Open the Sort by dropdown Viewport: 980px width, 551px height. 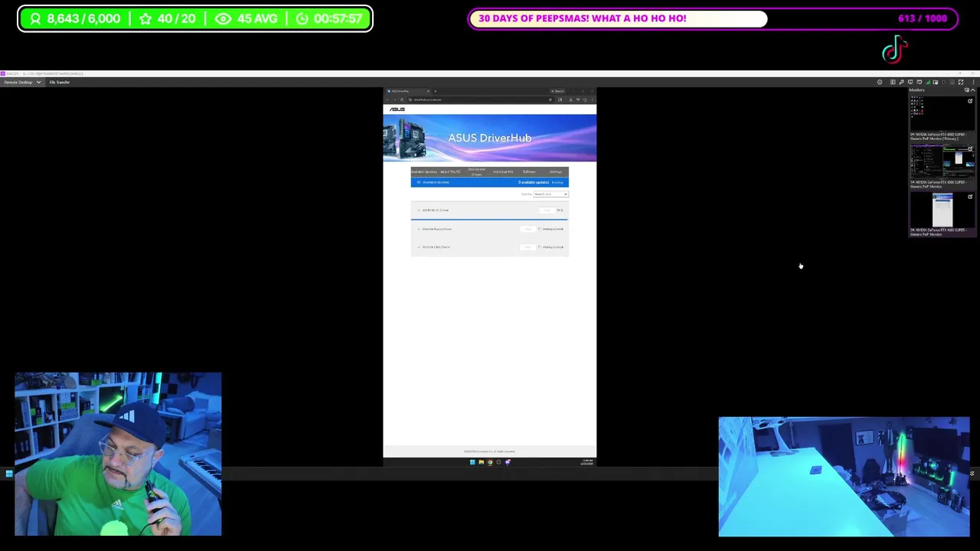550,194
